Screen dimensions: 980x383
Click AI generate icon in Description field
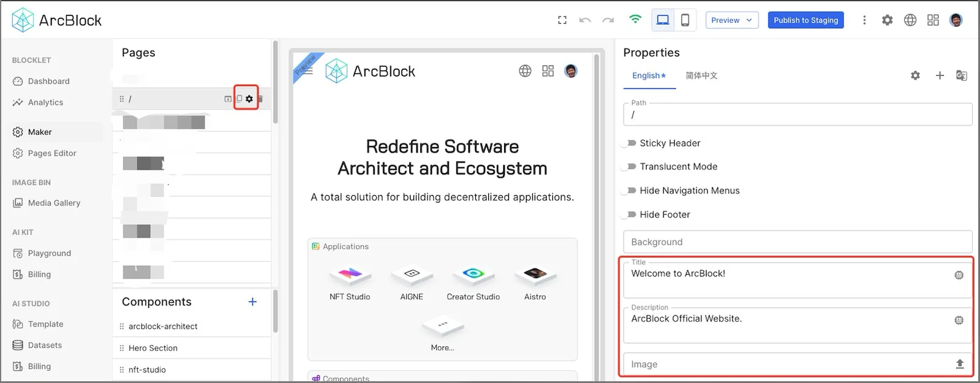pos(959,320)
